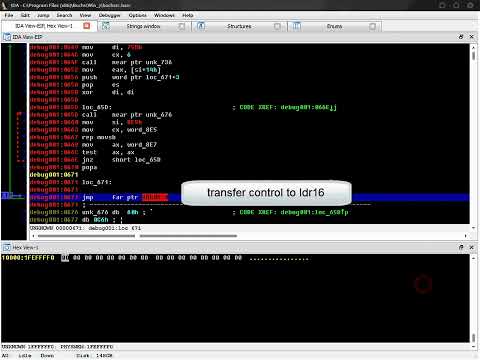Click the IDA View-EIP panel title icon
The width and height of the screenshot is (480, 360).
click(x=7, y=37)
